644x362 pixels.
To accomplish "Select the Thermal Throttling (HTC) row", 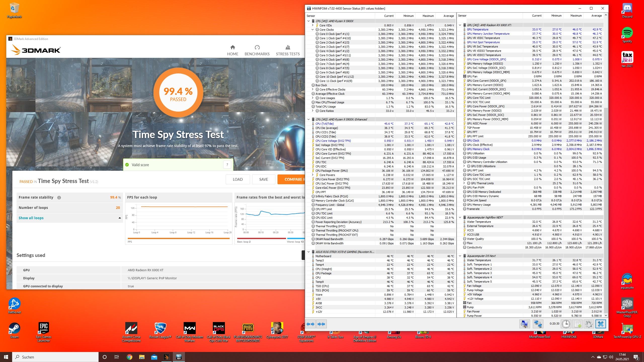I will [x=381, y=226].
